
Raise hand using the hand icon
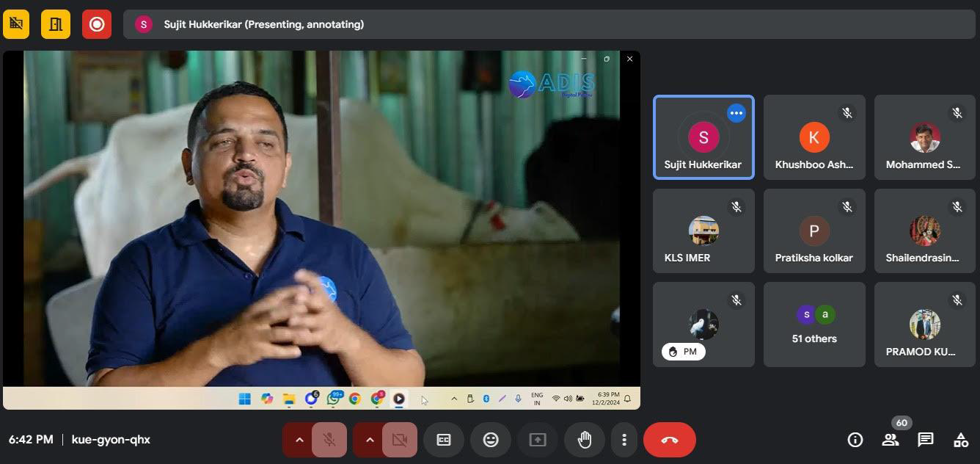pos(585,440)
